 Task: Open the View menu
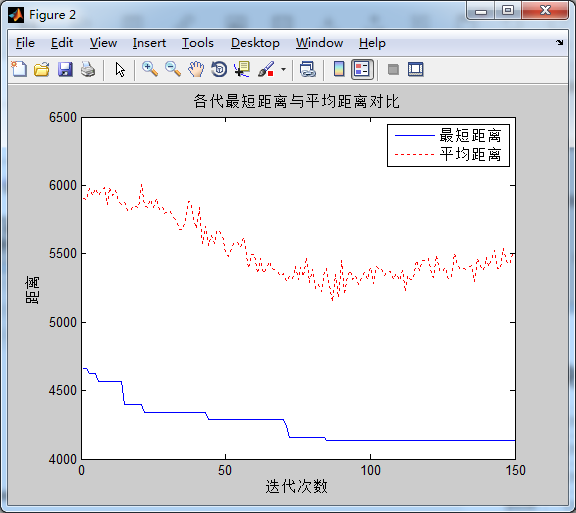tap(103, 43)
